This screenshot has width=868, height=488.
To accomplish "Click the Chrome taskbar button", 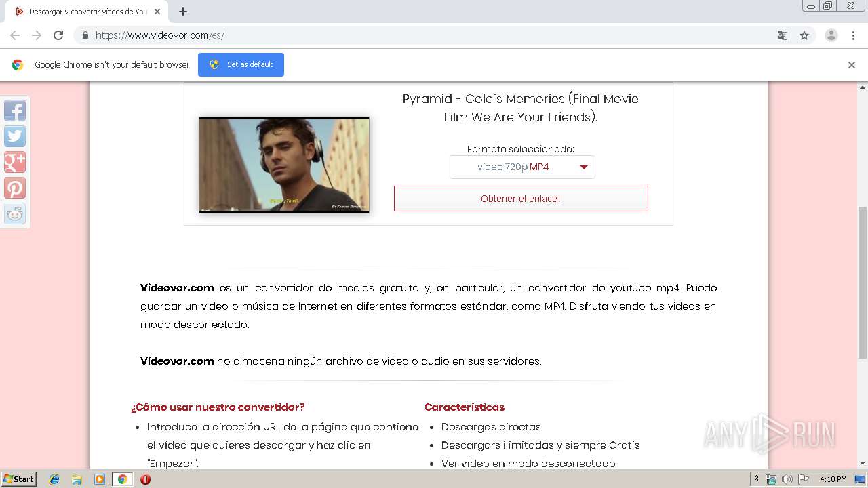I will (x=122, y=479).
